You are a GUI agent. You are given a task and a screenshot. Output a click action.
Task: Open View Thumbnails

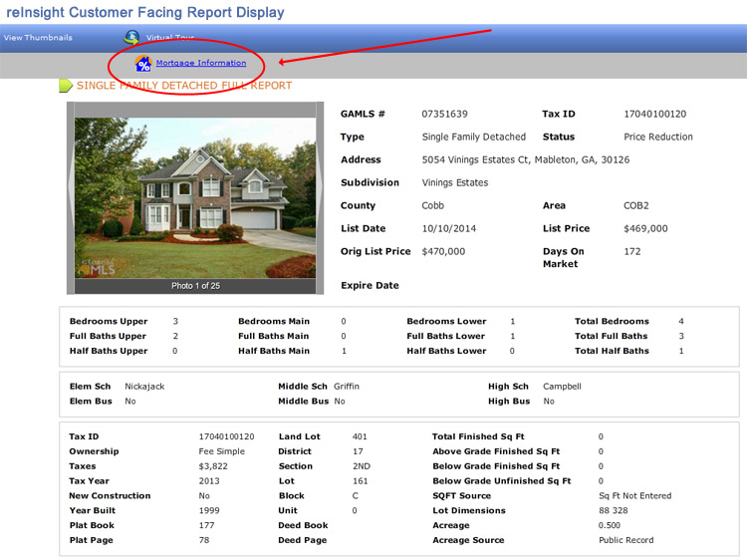(x=38, y=38)
